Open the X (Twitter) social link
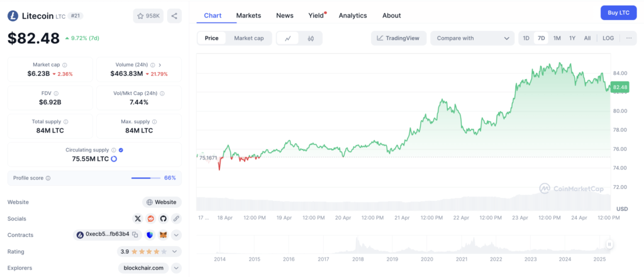Viewport: 644px width, 277px height. tap(138, 219)
